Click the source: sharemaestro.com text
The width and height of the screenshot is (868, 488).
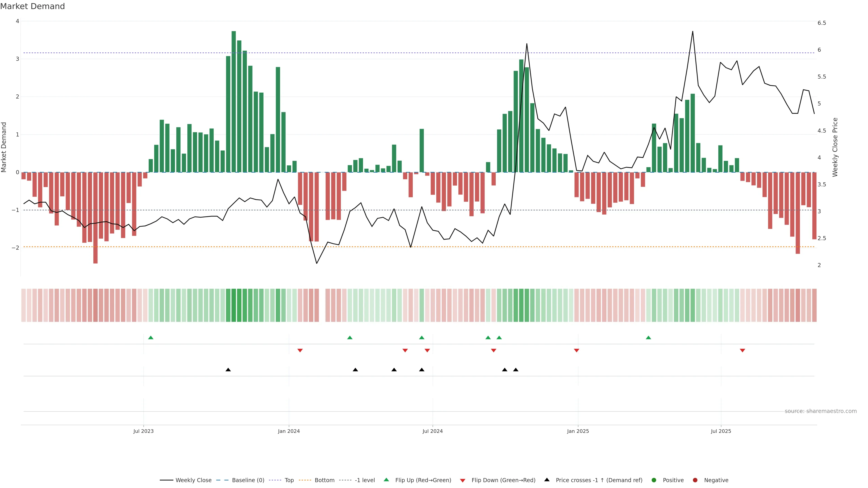pos(821,411)
